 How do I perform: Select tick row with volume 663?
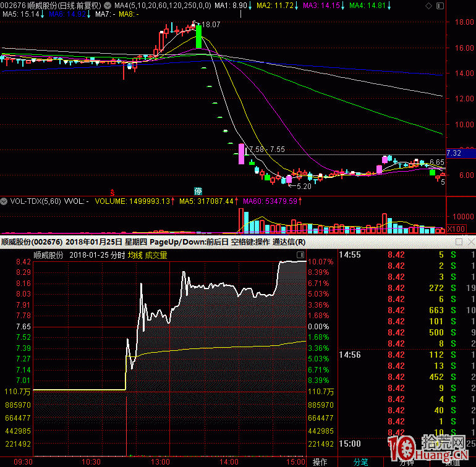[407, 310]
